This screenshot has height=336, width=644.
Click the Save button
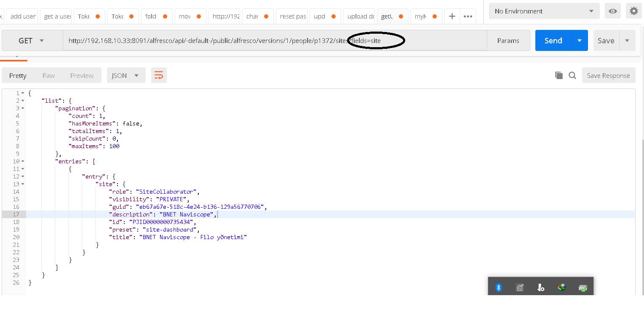click(x=606, y=40)
